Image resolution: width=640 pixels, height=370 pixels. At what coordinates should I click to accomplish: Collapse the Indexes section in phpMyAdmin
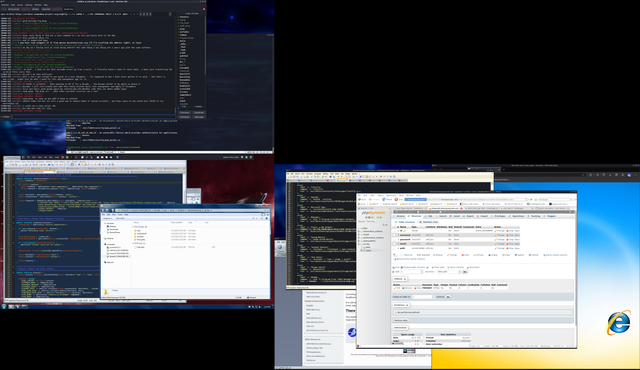pos(400,279)
